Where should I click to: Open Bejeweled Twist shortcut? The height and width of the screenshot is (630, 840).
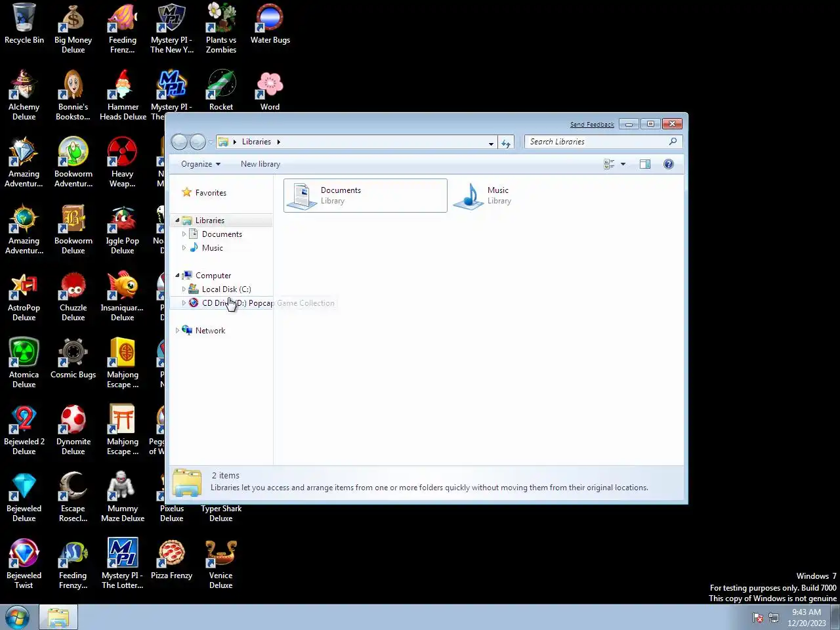[x=24, y=564]
